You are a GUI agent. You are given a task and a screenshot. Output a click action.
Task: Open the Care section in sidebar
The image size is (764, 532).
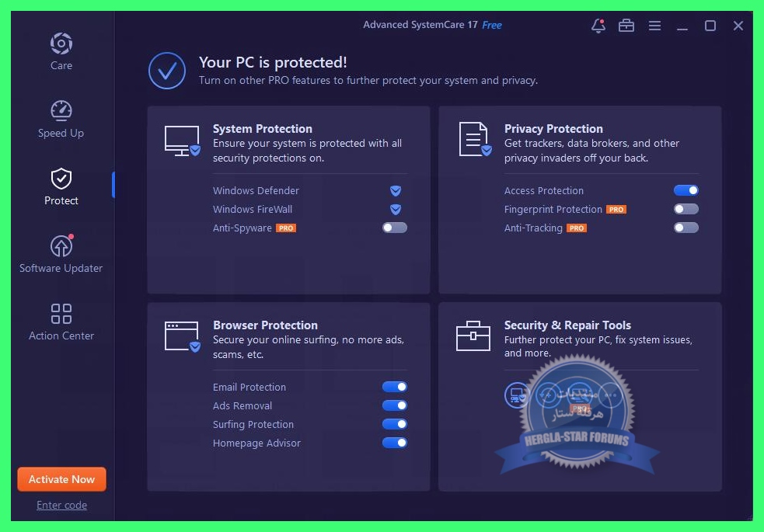(61, 51)
